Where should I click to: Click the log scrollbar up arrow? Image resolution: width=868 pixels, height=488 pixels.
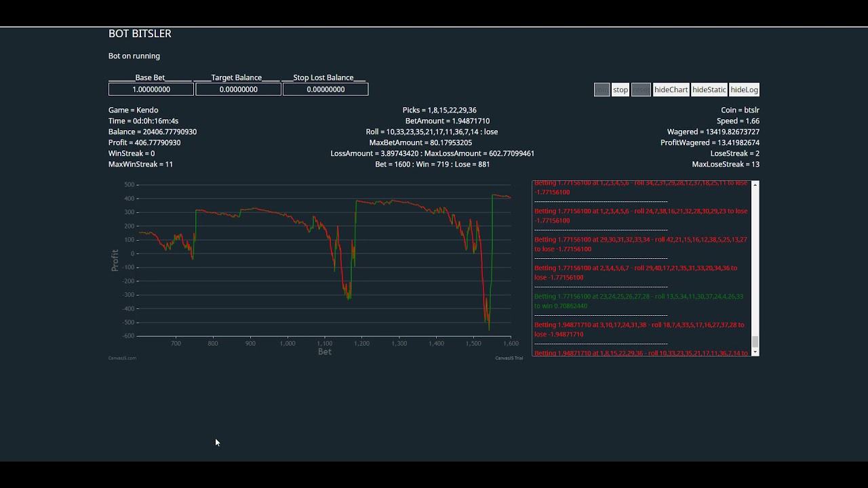[x=755, y=184]
